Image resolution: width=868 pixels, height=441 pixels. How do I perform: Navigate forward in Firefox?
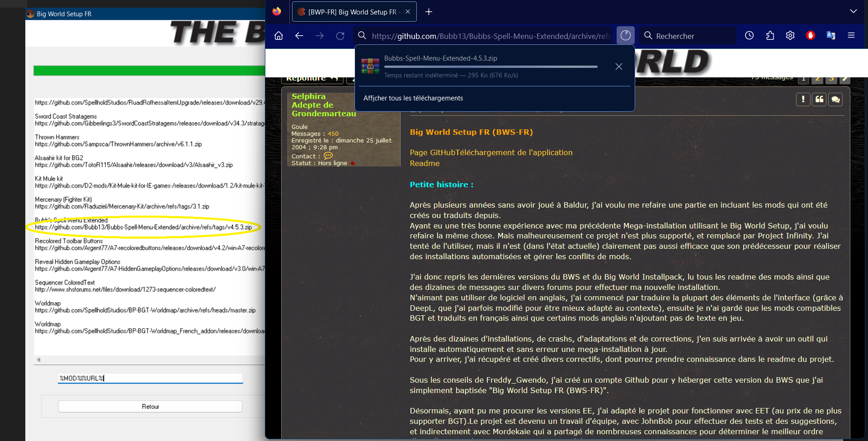tap(320, 35)
